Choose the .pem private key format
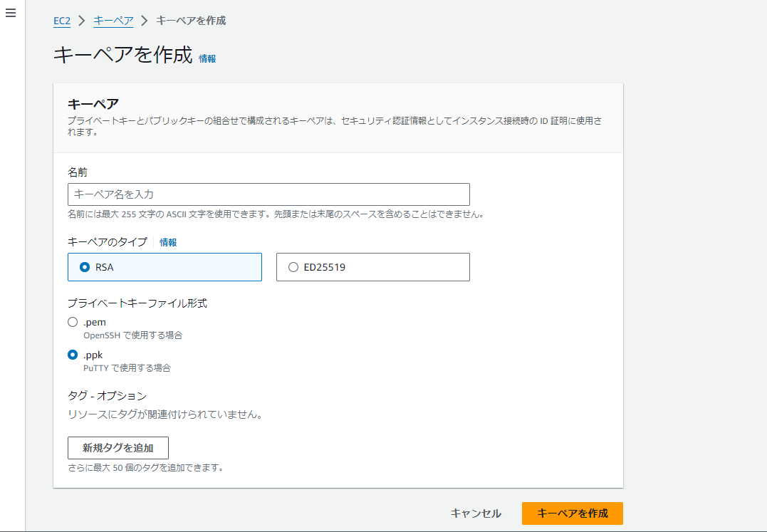 click(x=73, y=322)
